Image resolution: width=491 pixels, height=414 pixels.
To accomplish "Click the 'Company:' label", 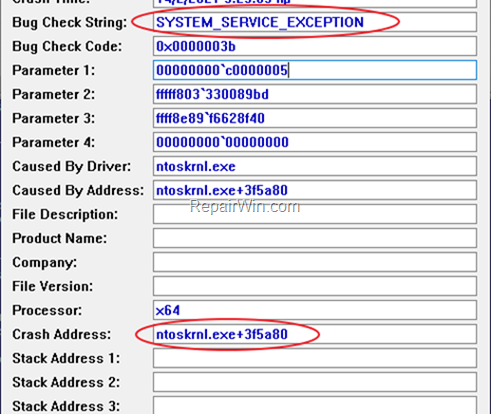I will [x=45, y=263].
